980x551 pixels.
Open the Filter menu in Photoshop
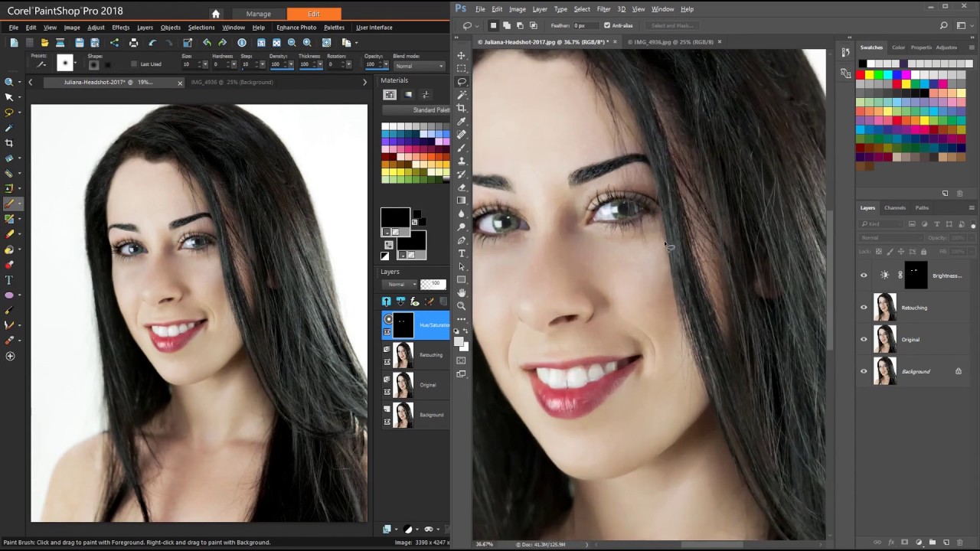[603, 9]
